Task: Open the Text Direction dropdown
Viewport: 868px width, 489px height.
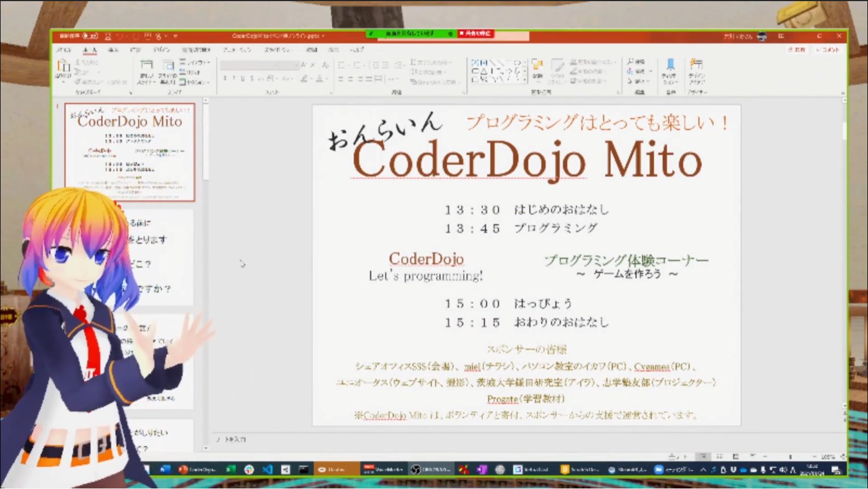Action: pyautogui.click(x=431, y=62)
